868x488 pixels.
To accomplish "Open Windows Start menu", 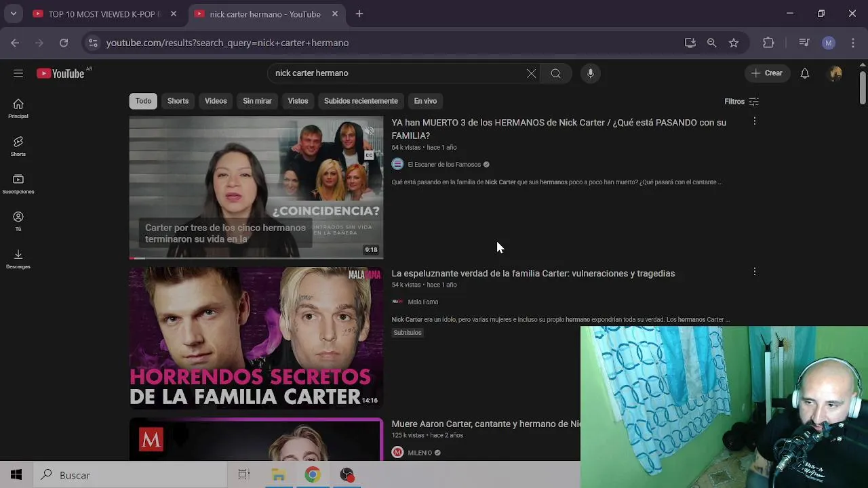I will 16,475.
